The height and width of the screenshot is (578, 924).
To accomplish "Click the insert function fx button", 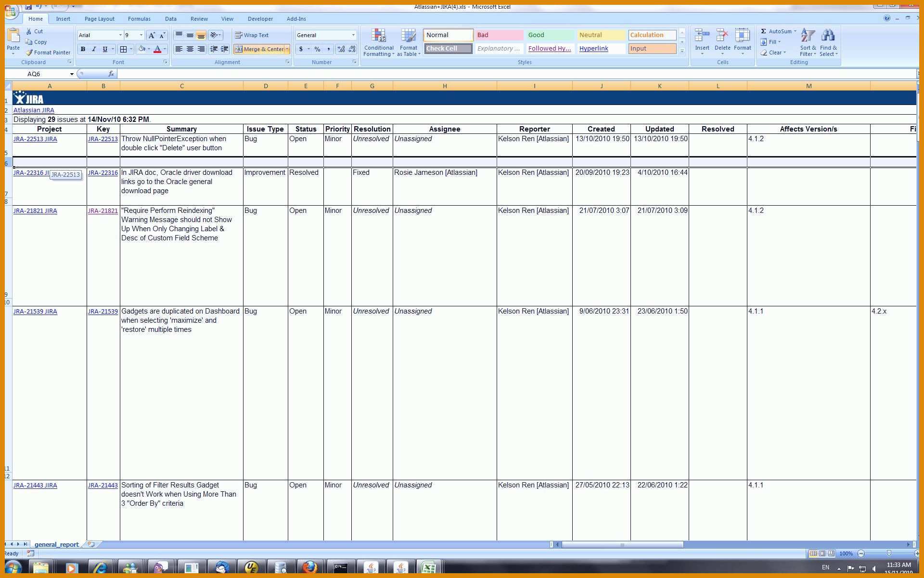I will tap(111, 74).
